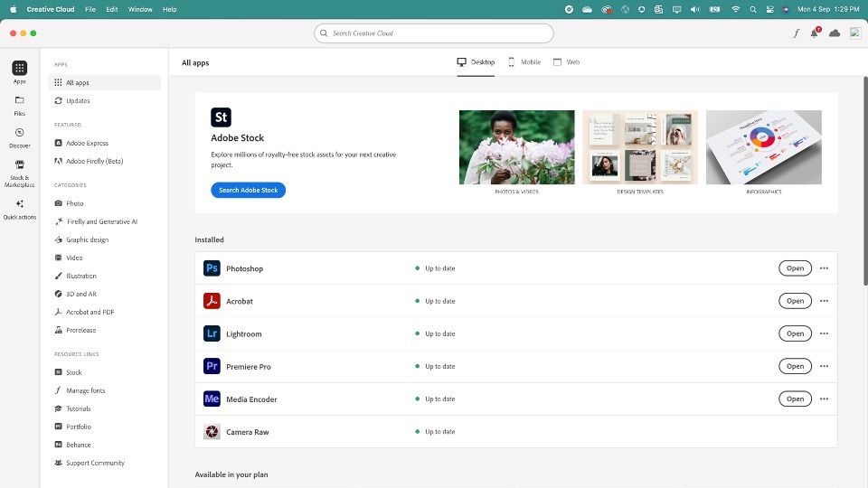Click the Lightroom app icon
Image resolution: width=868 pixels, height=488 pixels.
212,333
